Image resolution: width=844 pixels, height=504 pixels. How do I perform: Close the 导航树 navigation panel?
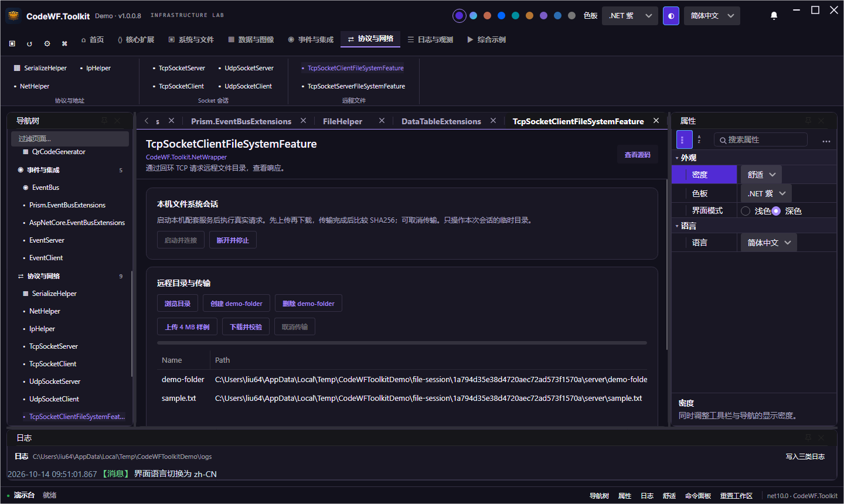coord(117,120)
